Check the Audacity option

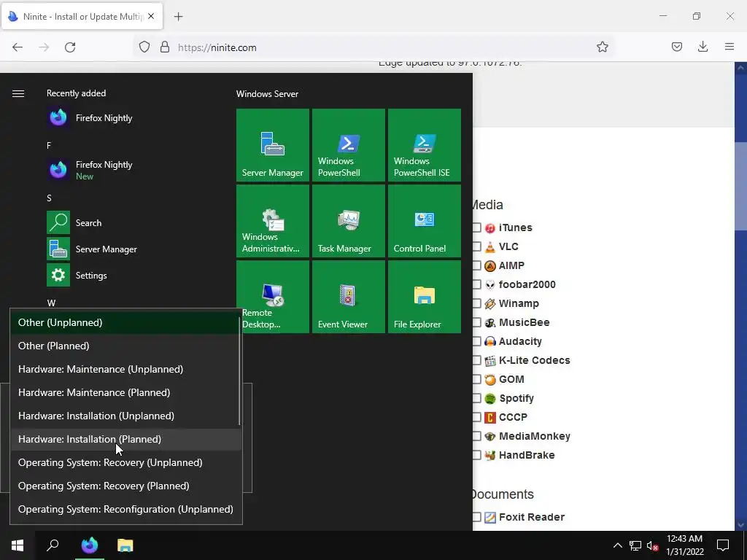pyautogui.click(x=476, y=341)
